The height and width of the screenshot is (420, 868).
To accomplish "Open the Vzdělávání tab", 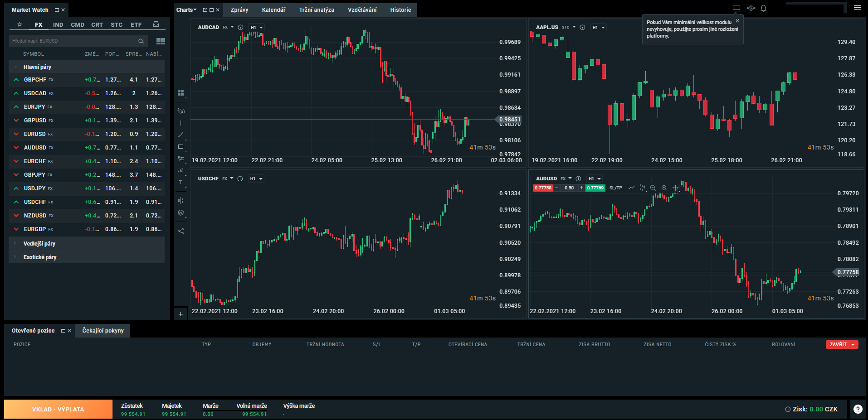I will [362, 10].
